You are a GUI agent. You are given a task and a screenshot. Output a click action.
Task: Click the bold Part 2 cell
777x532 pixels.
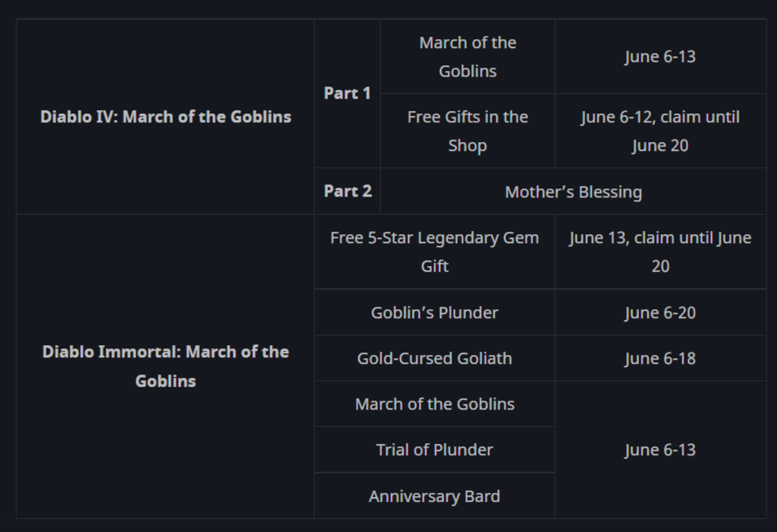347,192
